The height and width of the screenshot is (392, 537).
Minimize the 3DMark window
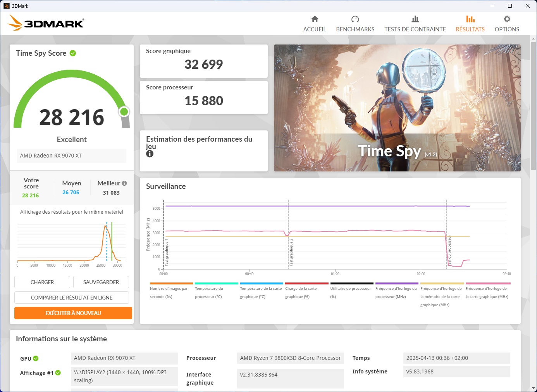[x=492, y=6]
